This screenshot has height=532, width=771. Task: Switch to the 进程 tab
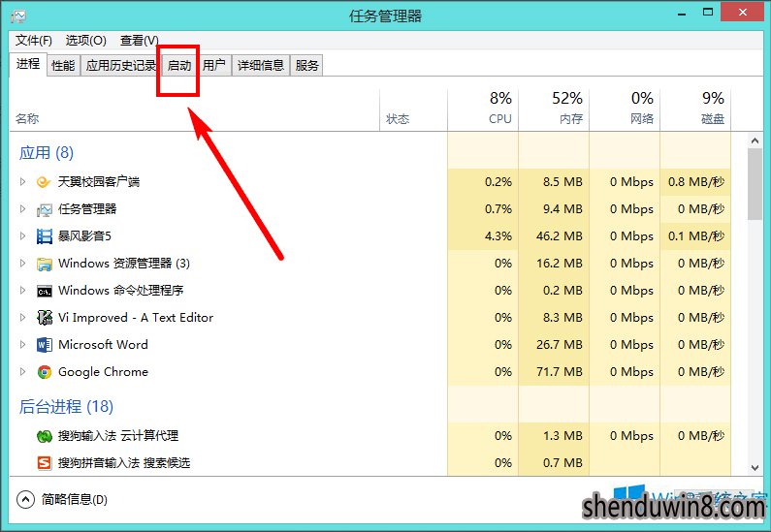click(x=28, y=64)
